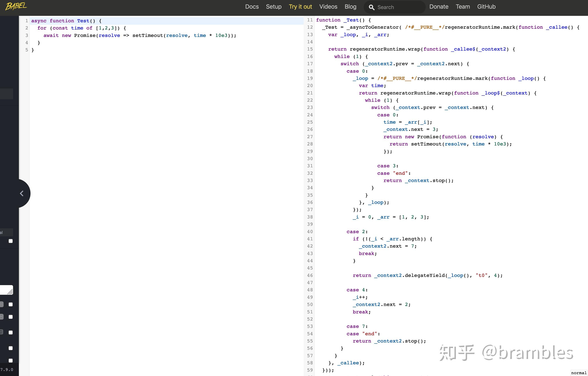Click the resize grip on the sidebar textarea
588x376 pixels.
pyautogui.click(x=10, y=292)
